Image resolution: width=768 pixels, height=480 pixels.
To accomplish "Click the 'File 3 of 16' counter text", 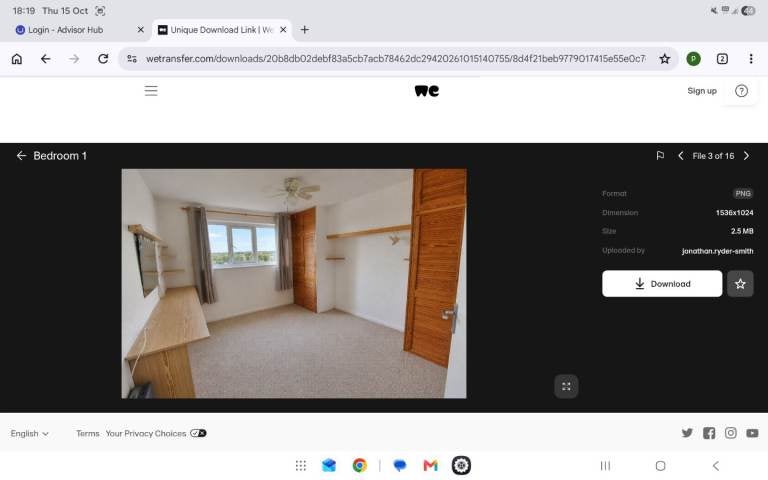I will 713,156.
